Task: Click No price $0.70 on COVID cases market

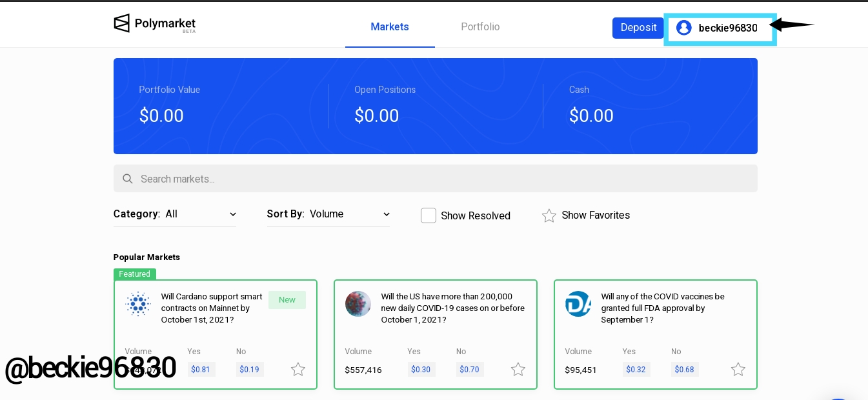Action: click(x=470, y=370)
